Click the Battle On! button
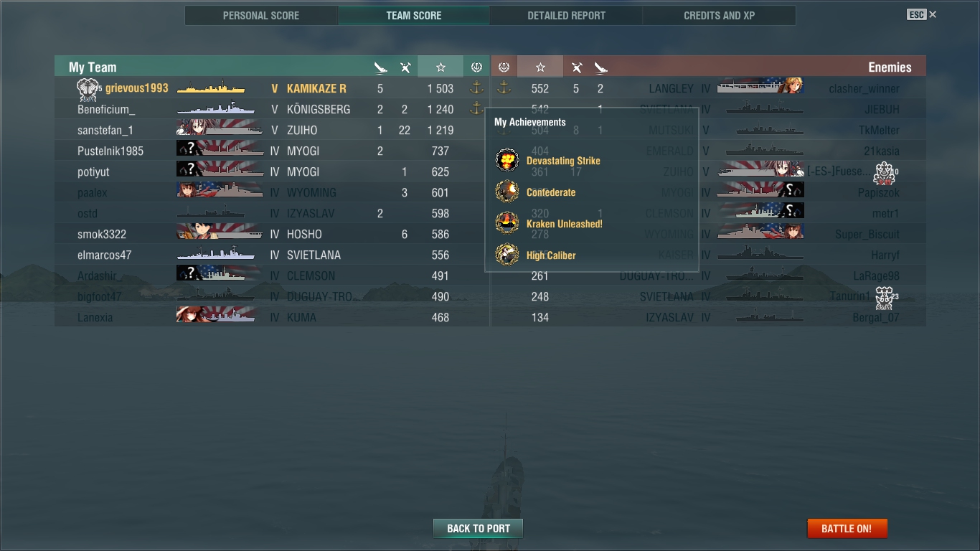The image size is (980, 551). click(x=847, y=529)
